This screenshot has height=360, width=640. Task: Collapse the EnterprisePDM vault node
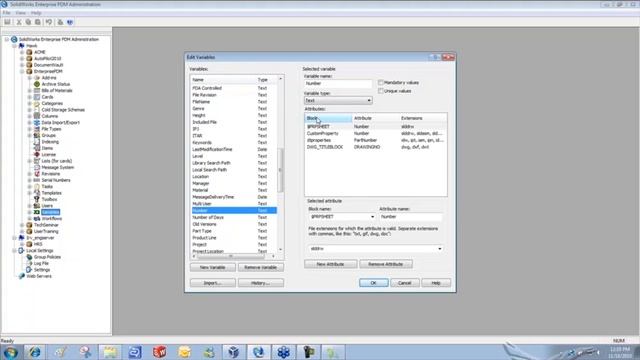[22, 71]
